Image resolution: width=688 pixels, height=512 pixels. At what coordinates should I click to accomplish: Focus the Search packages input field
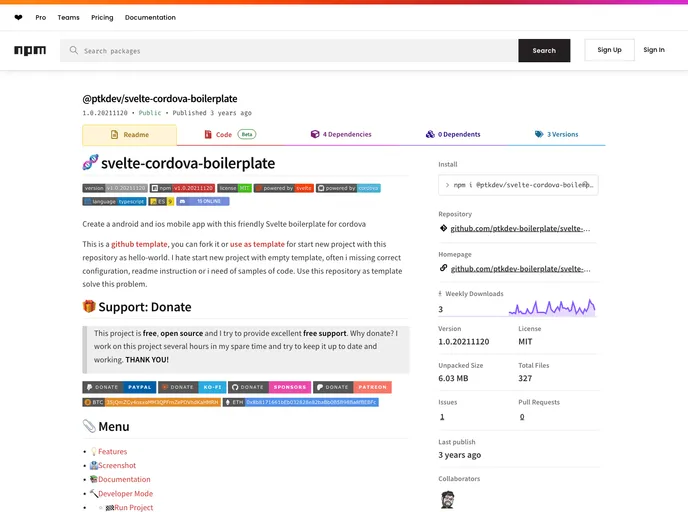click(x=289, y=50)
